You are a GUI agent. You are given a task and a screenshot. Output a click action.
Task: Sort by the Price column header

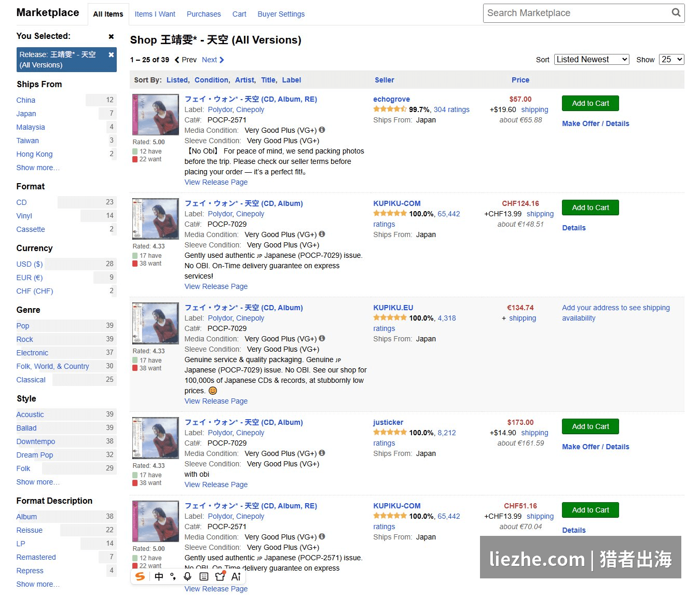tap(520, 80)
